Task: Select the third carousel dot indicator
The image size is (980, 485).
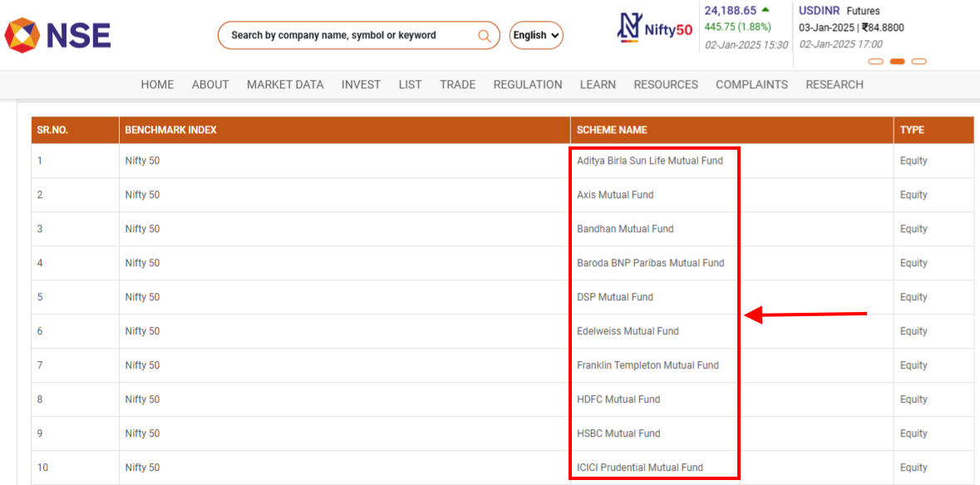Action: [919, 62]
